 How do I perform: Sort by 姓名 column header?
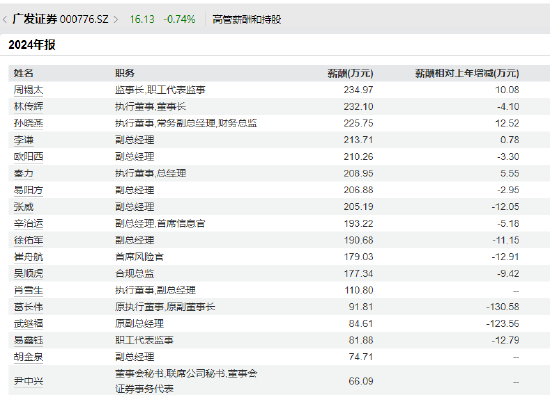(24, 73)
